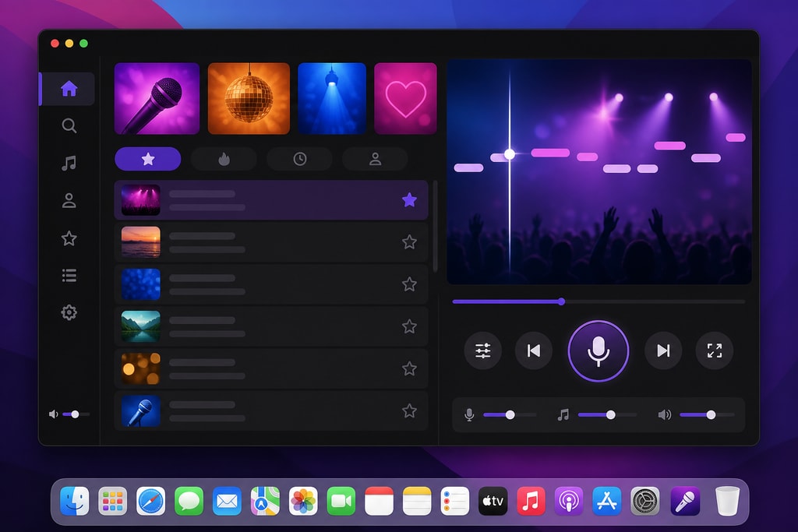Adjust the small sidebar volume slider
The height and width of the screenshot is (532, 798).
(x=76, y=414)
